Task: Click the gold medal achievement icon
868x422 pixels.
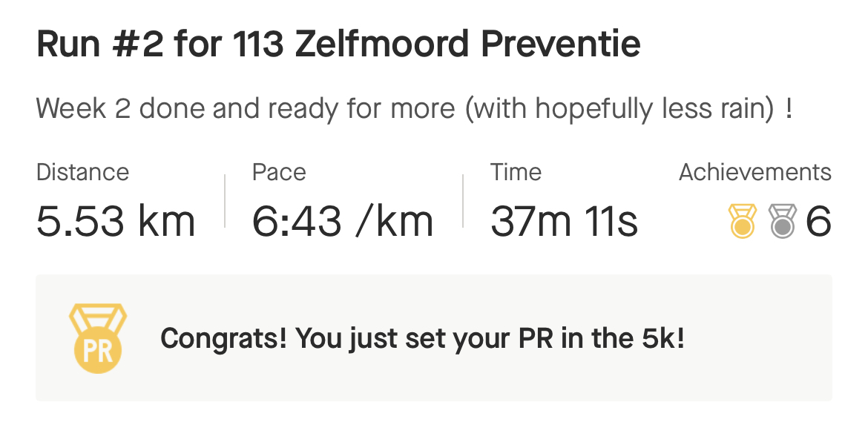Action: click(742, 222)
